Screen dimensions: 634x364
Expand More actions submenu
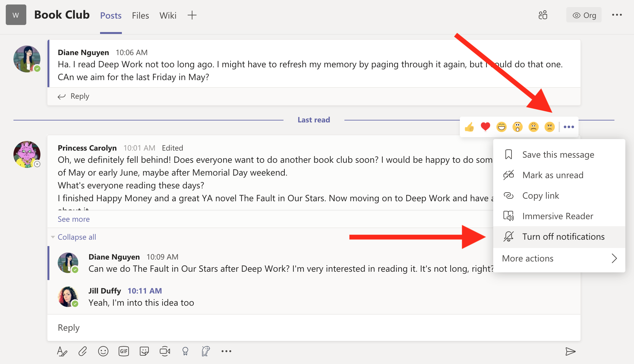coord(559,258)
